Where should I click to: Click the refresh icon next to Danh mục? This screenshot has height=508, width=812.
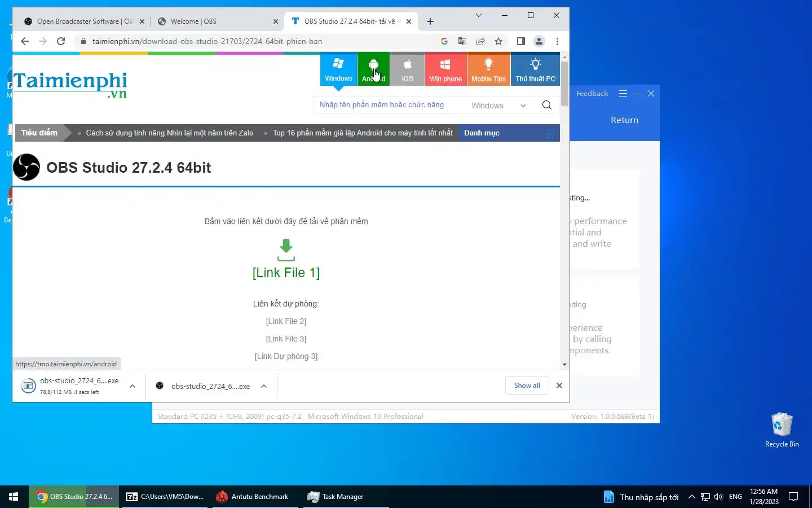coord(550,134)
